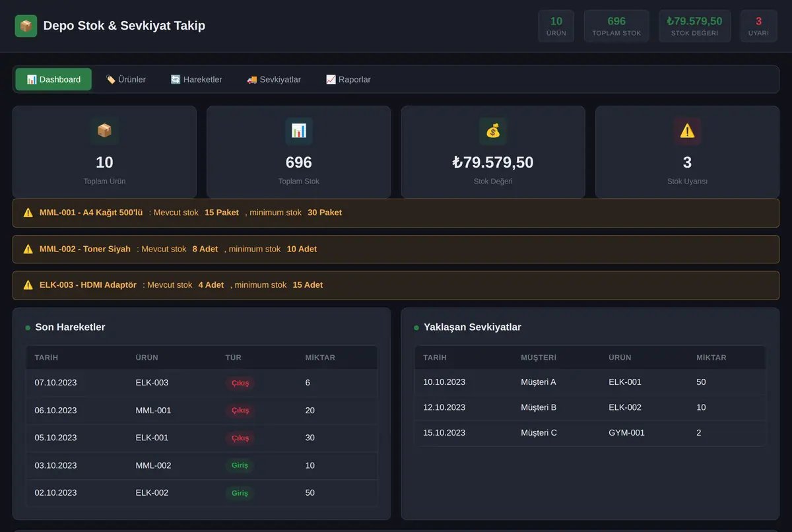This screenshot has width=792, height=532.
Task: Click the Stok Değeri chip in header
Action: pyautogui.click(x=694, y=26)
